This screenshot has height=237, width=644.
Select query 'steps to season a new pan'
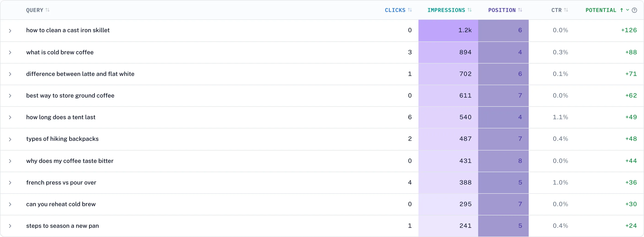click(x=62, y=226)
